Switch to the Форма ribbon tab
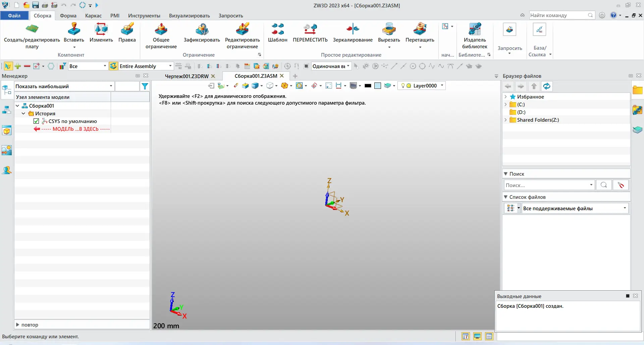The height and width of the screenshot is (345, 644). [68, 16]
